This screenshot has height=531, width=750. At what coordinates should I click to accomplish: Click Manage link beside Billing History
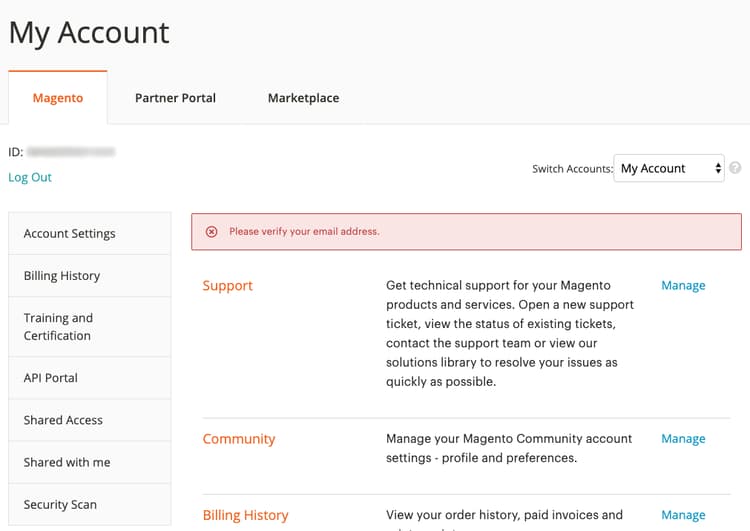[683, 515]
